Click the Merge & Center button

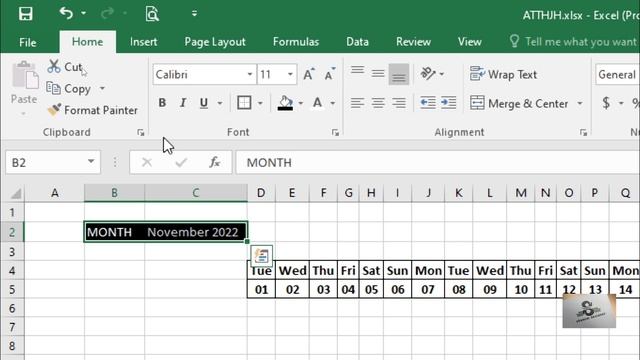519,103
